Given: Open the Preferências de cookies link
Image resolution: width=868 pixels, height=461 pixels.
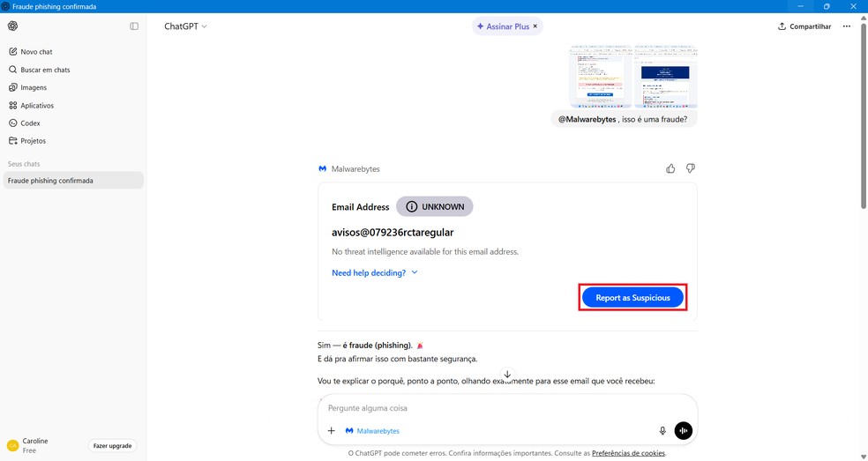Looking at the screenshot, I should 628,453.
